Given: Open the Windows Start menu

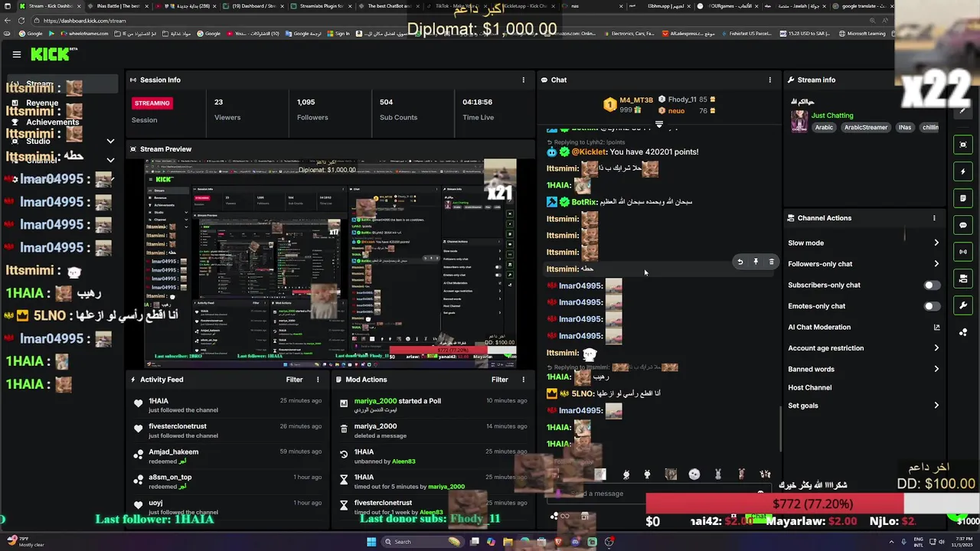Looking at the screenshot, I should pos(371,542).
